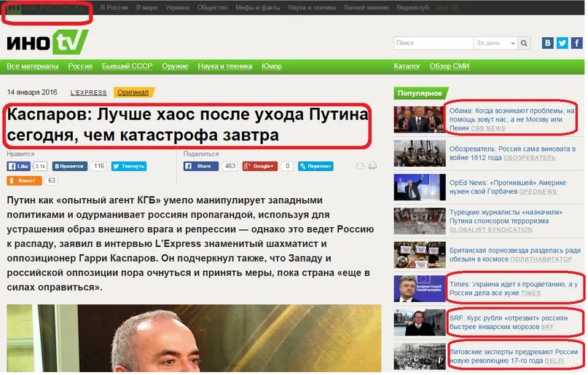The image size is (588, 375).
Task: Open the Facebook page icon in the header
Action: click(577, 43)
